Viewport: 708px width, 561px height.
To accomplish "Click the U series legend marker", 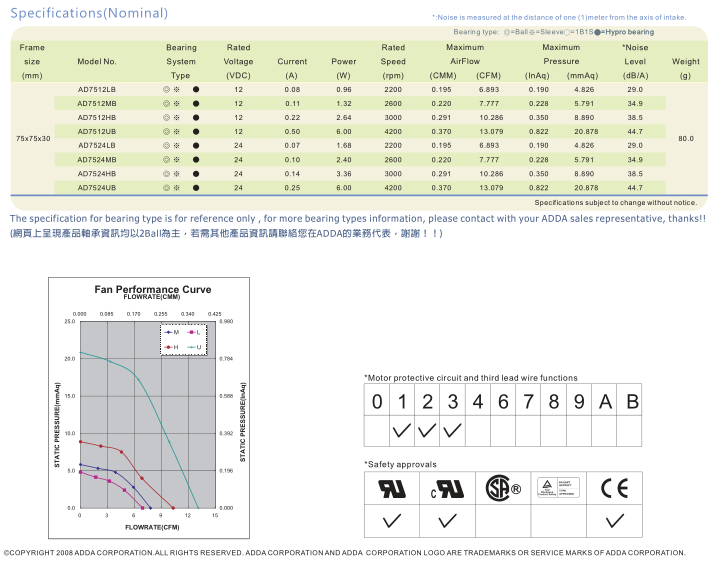I will (191, 347).
